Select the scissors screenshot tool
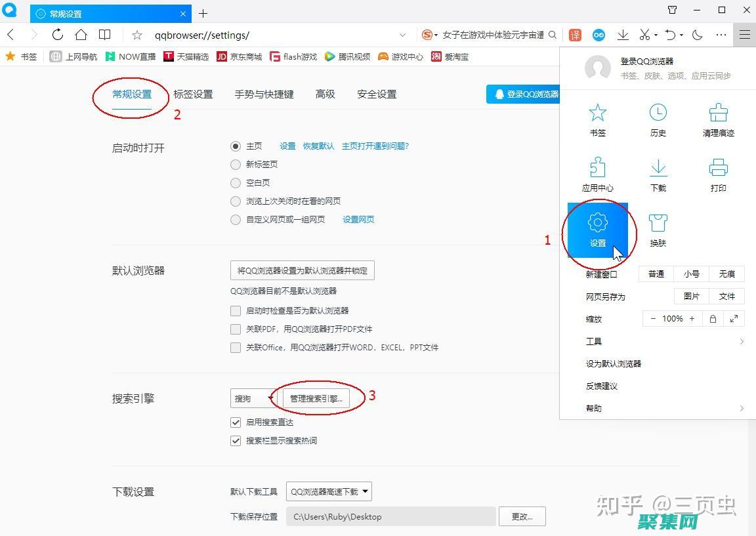The height and width of the screenshot is (536, 756). (x=644, y=35)
